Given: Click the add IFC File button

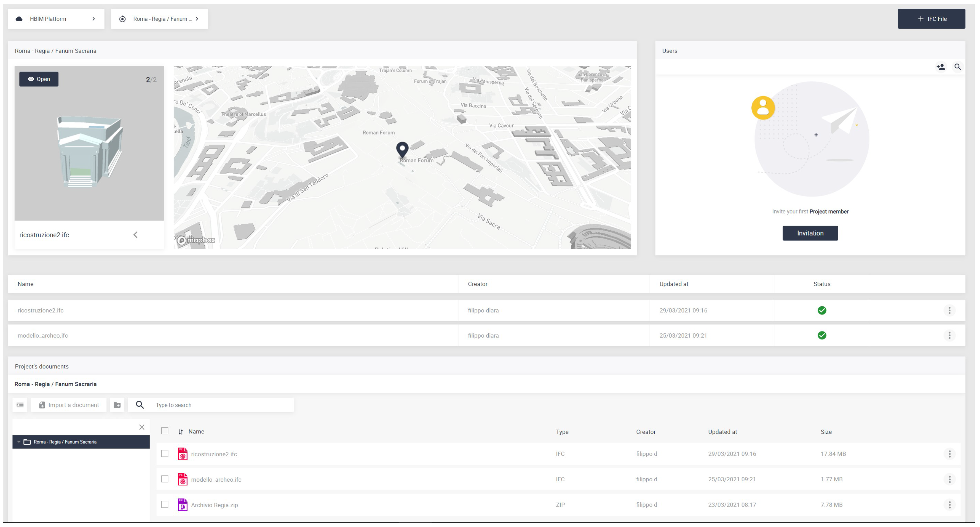Looking at the screenshot, I should [x=931, y=19].
